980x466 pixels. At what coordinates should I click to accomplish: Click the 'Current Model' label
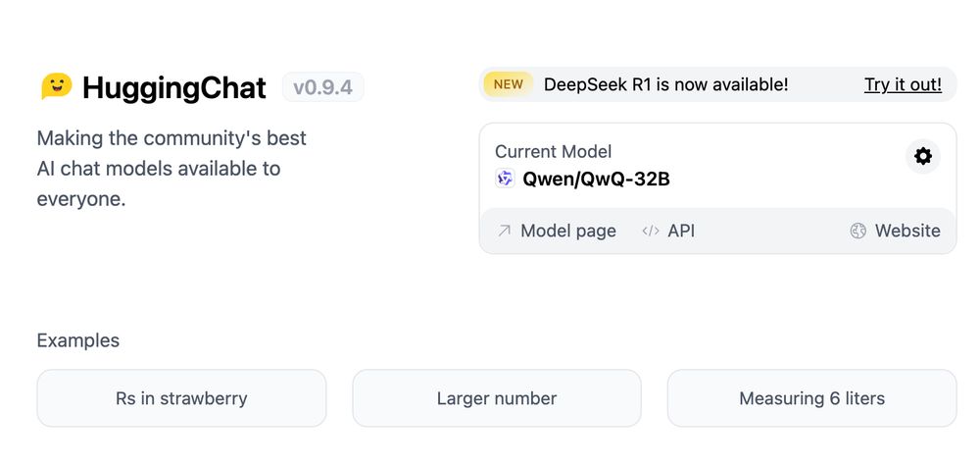coord(553,151)
